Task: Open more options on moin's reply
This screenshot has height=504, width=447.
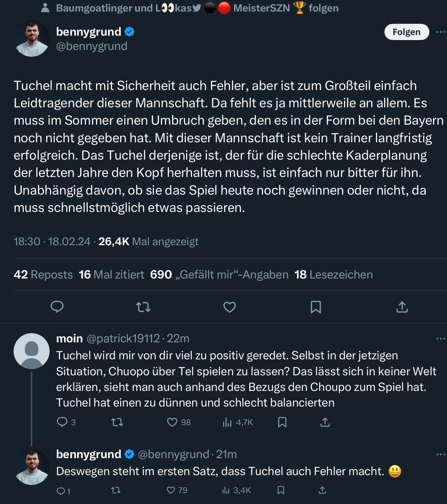Action: [x=441, y=339]
